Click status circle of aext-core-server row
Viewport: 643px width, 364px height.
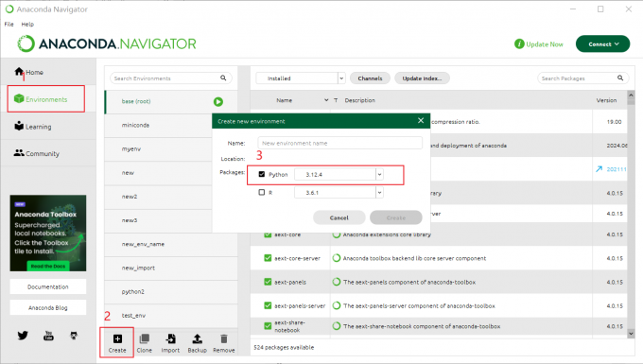(337, 258)
